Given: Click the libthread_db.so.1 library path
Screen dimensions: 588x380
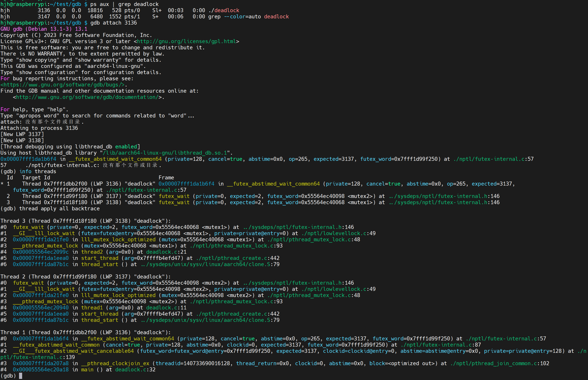Looking at the screenshot, I should click(165, 153).
